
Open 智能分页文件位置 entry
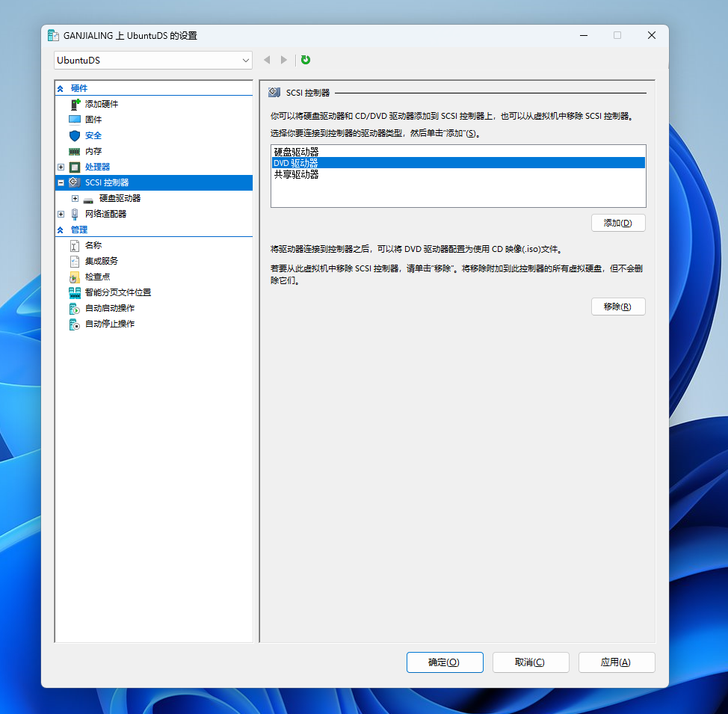tap(118, 292)
